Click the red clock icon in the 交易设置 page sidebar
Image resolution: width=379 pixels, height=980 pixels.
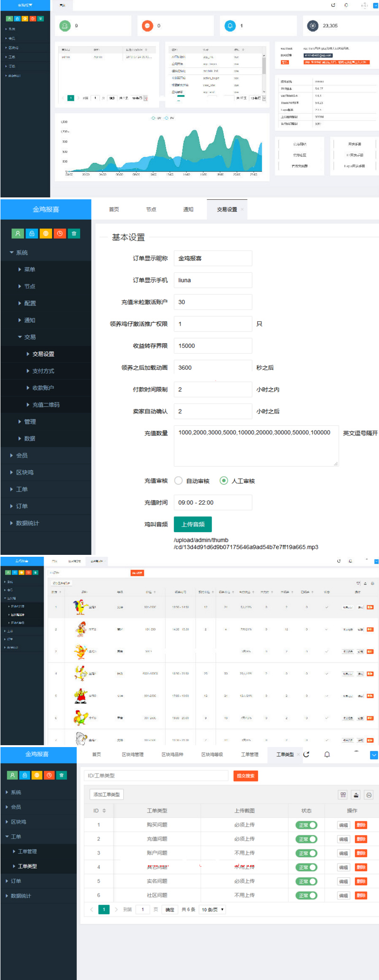coord(60,233)
